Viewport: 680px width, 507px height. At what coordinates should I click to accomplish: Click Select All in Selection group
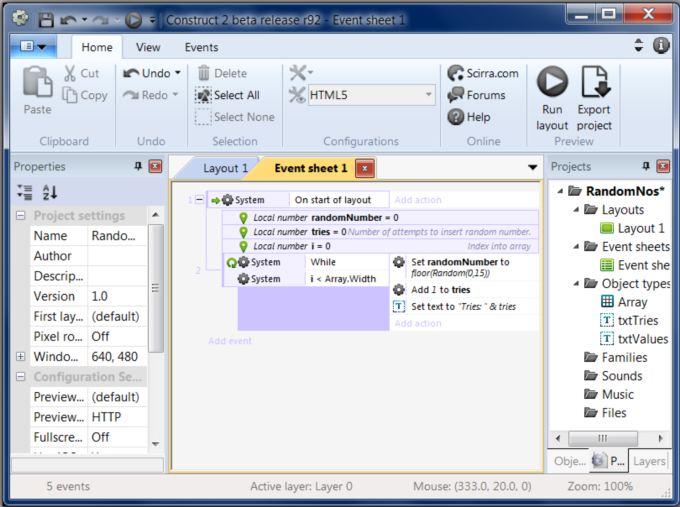pos(227,95)
